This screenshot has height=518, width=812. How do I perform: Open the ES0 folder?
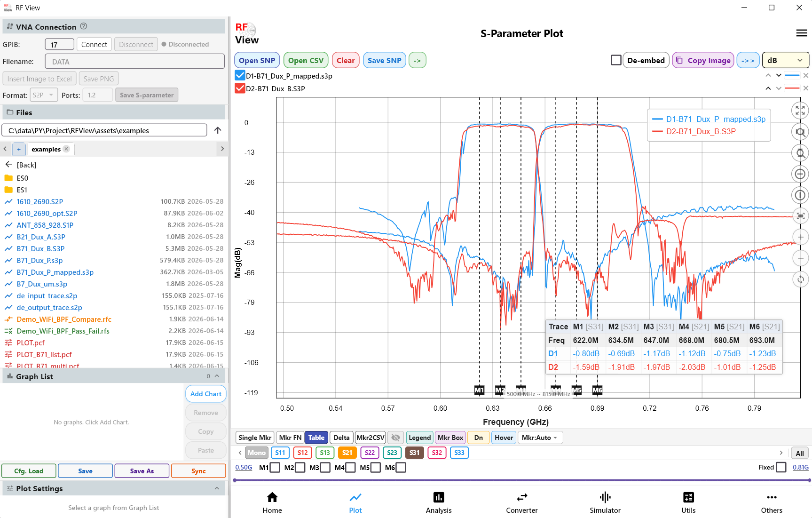(x=22, y=178)
